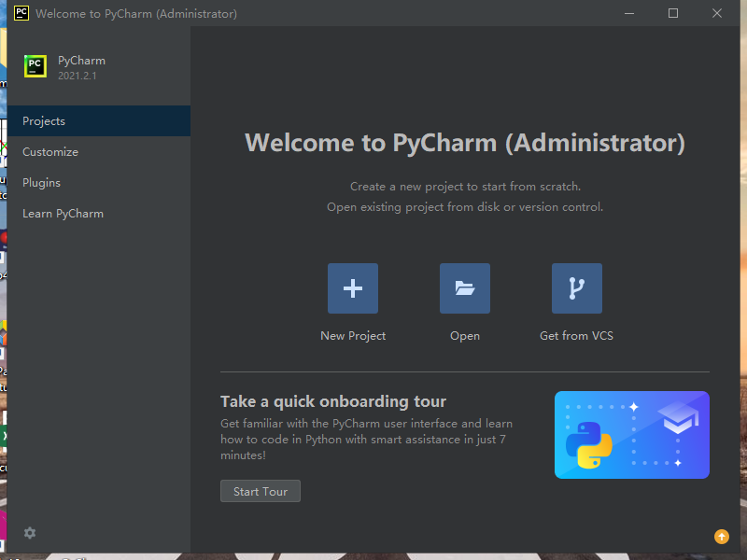Minimize the PyCharm welcome window
The image size is (747, 560).
629,13
